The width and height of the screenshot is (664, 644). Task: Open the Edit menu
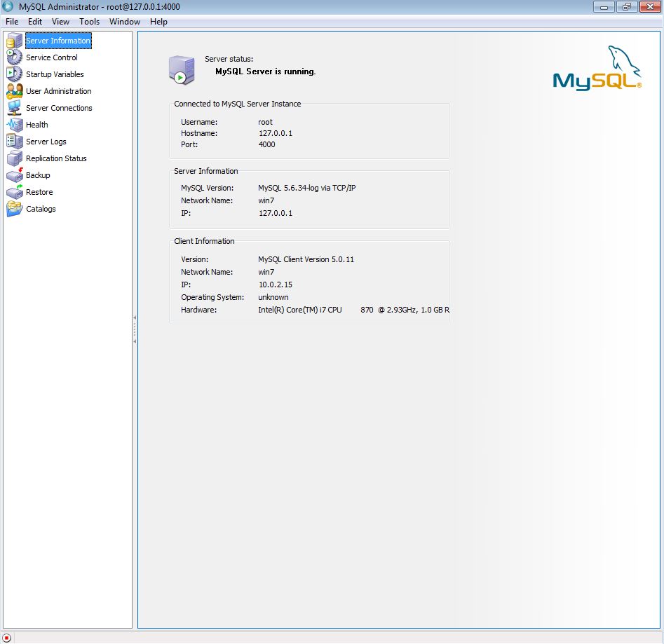click(x=35, y=22)
